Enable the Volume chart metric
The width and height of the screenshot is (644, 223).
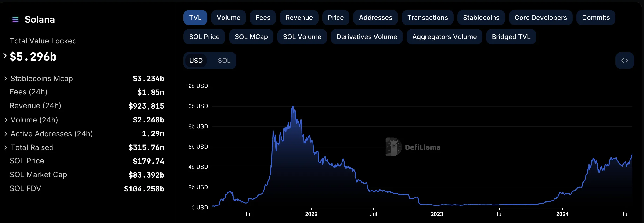[229, 18]
